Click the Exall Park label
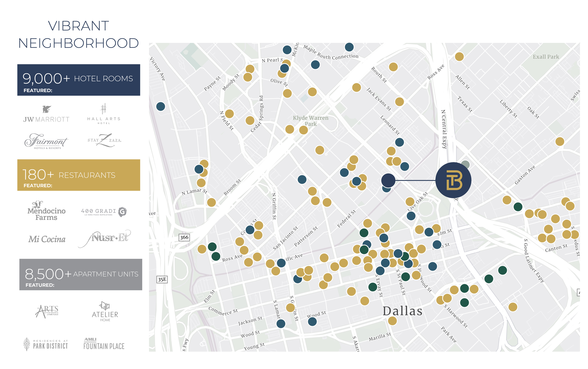Viewport: 588px width, 369px height. [546, 57]
